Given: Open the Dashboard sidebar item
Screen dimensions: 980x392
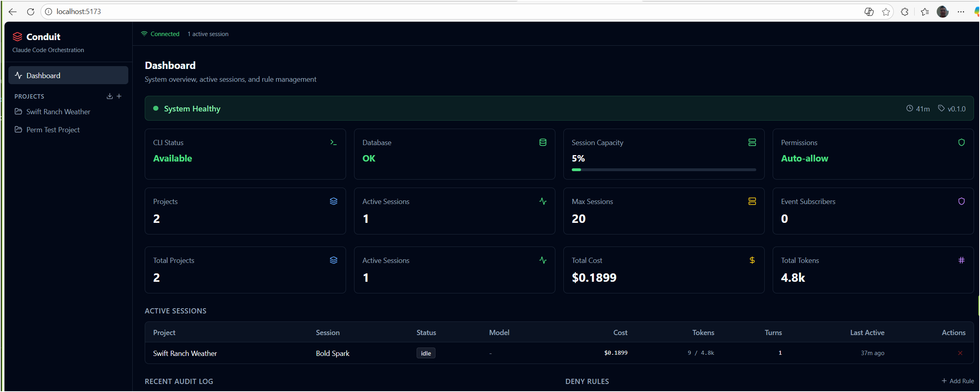Looking at the screenshot, I should coord(68,75).
